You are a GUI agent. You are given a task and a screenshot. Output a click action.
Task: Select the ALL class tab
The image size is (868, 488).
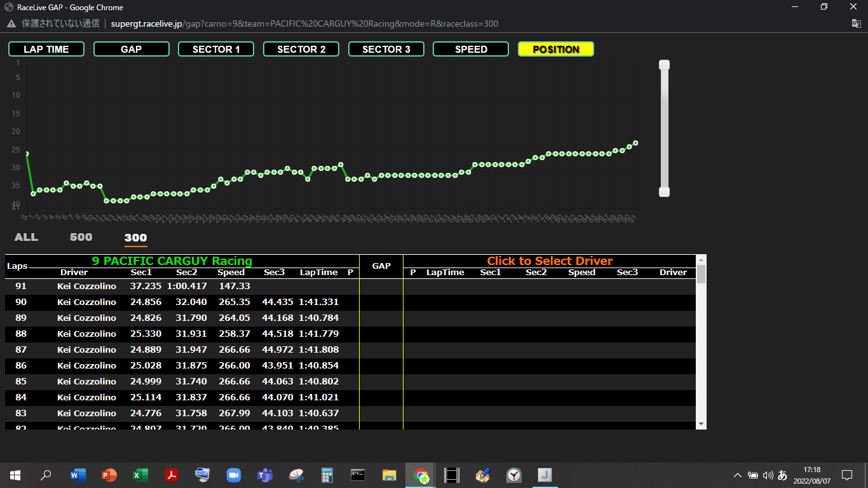point(26,237)
